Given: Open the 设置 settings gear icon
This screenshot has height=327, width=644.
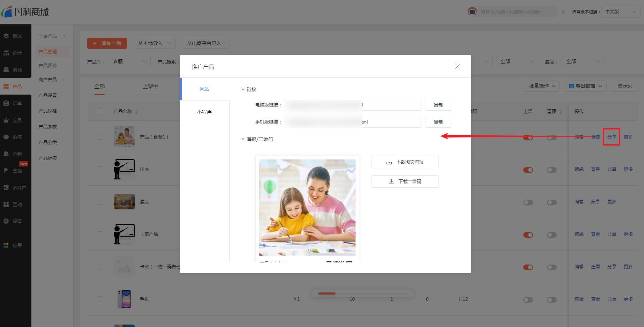Looking at the screenshot, I should pos(6,221).
